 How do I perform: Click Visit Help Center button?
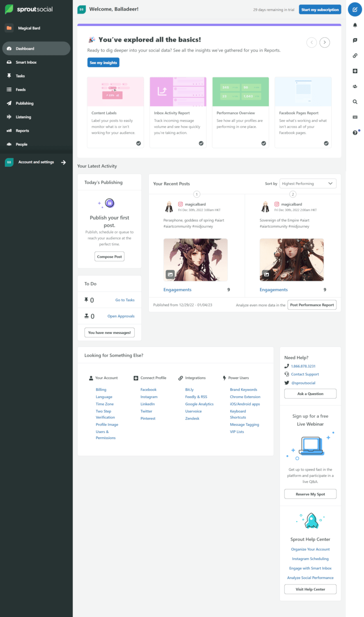[310, 589]
